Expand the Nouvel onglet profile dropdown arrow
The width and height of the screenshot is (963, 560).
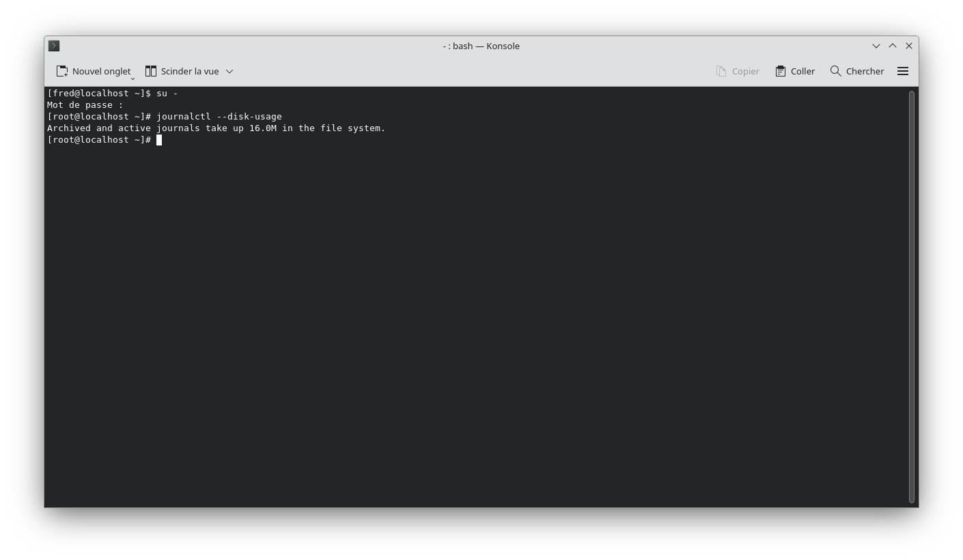tap(133, 78)
